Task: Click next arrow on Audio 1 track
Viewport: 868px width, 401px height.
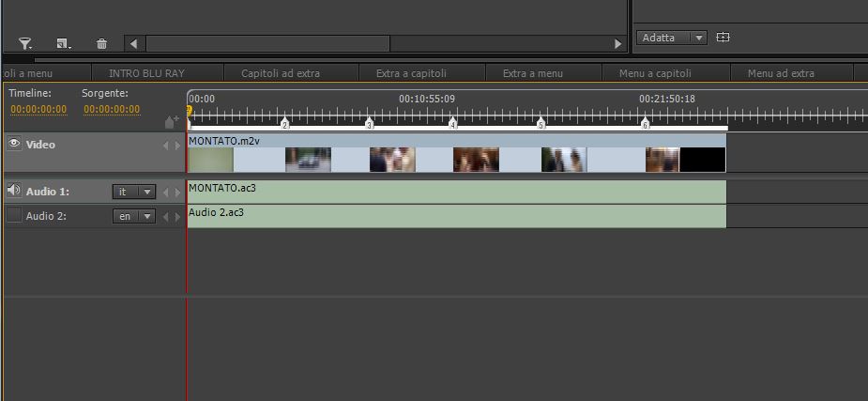Action: tap(177, 193)
